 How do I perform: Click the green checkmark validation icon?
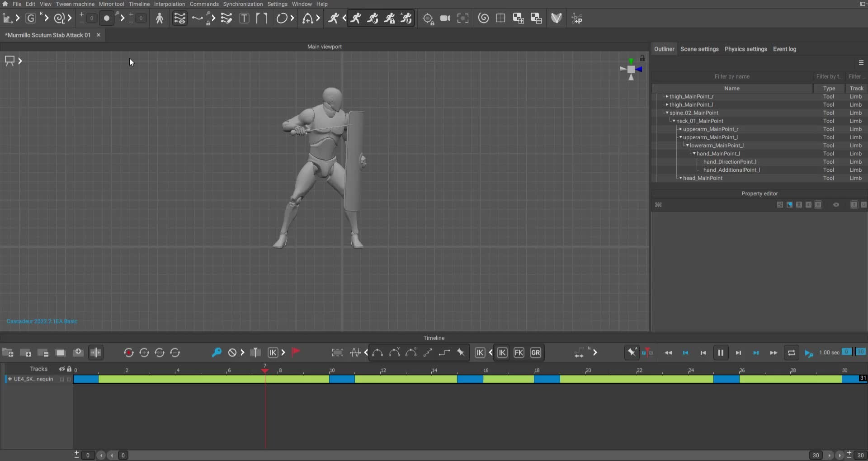click(556, 18)
